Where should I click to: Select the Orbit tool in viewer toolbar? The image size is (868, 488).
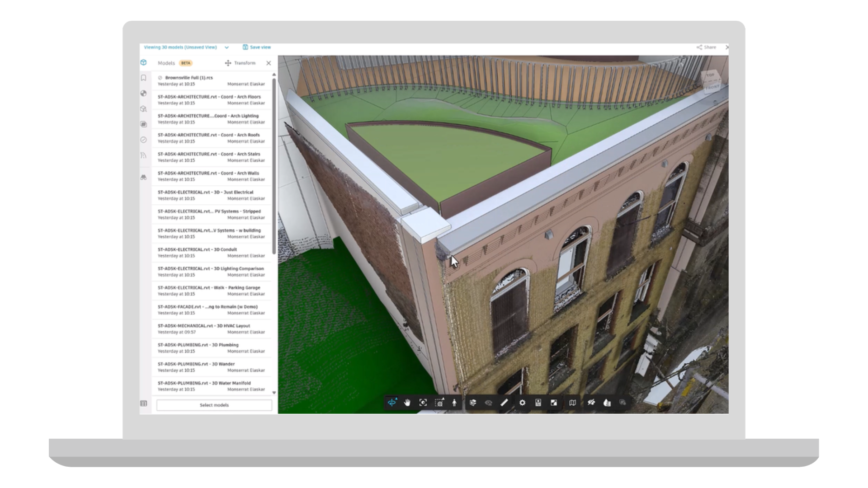[392, 403]
